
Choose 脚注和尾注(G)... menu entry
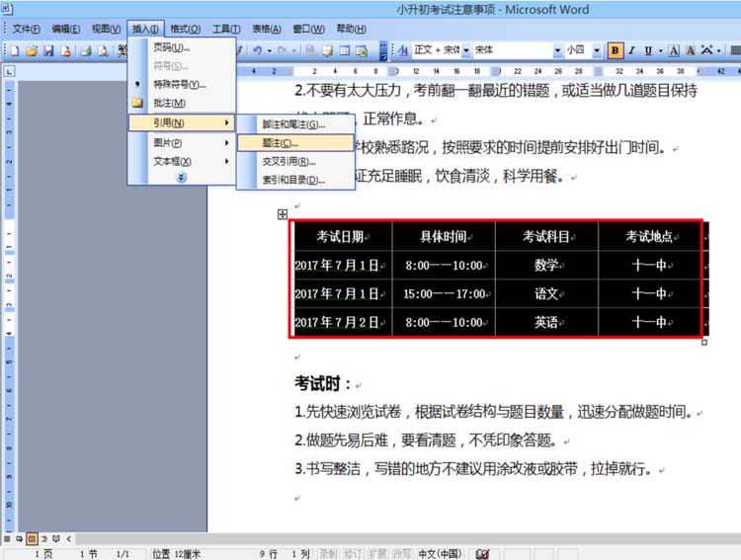[x=292, y=124]
